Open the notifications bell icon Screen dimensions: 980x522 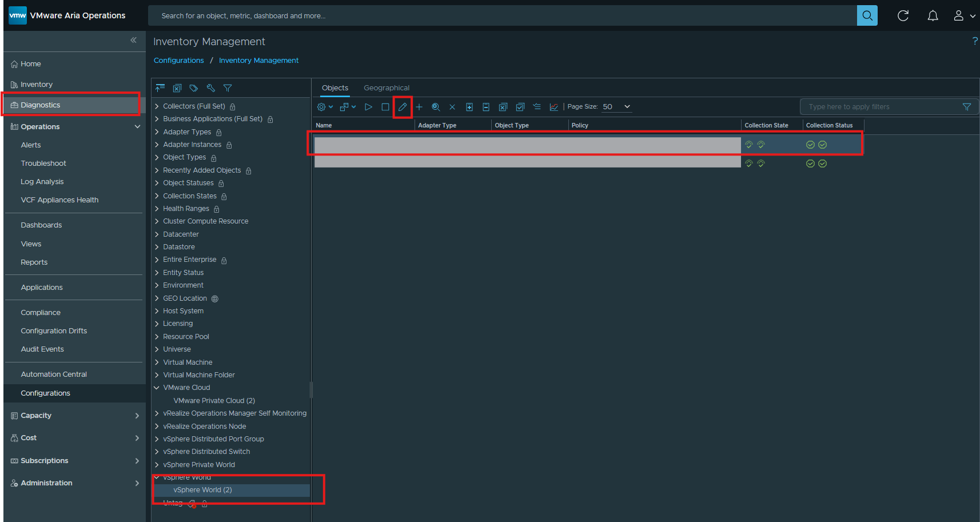pos(933,16)
